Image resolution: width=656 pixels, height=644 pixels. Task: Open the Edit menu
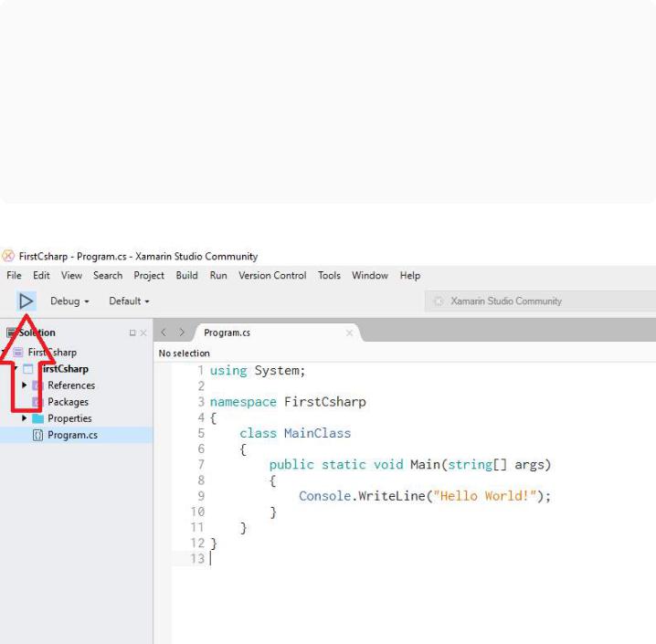pyautogui.click(x=41, y=276)
